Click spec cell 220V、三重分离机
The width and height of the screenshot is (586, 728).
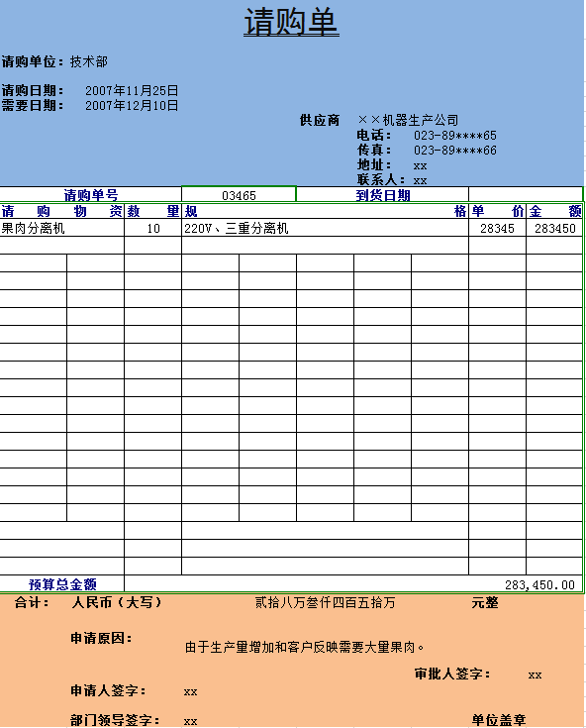pos(325,228)
